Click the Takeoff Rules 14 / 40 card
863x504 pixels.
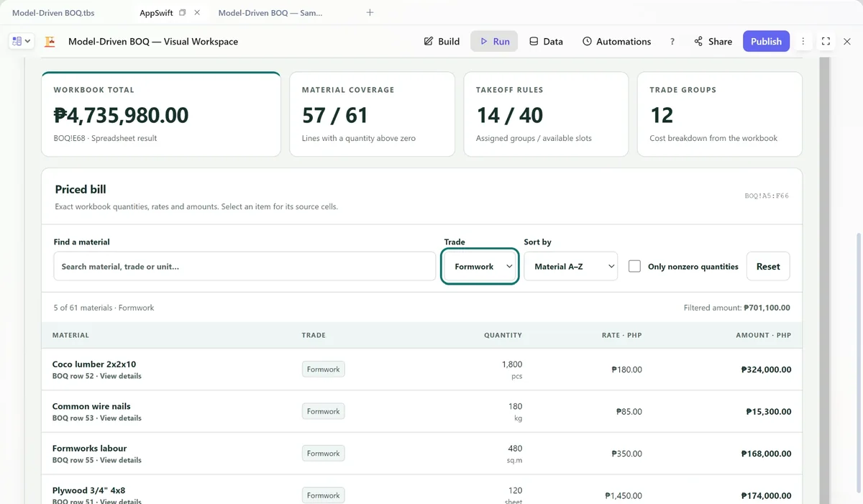[546, 114]
